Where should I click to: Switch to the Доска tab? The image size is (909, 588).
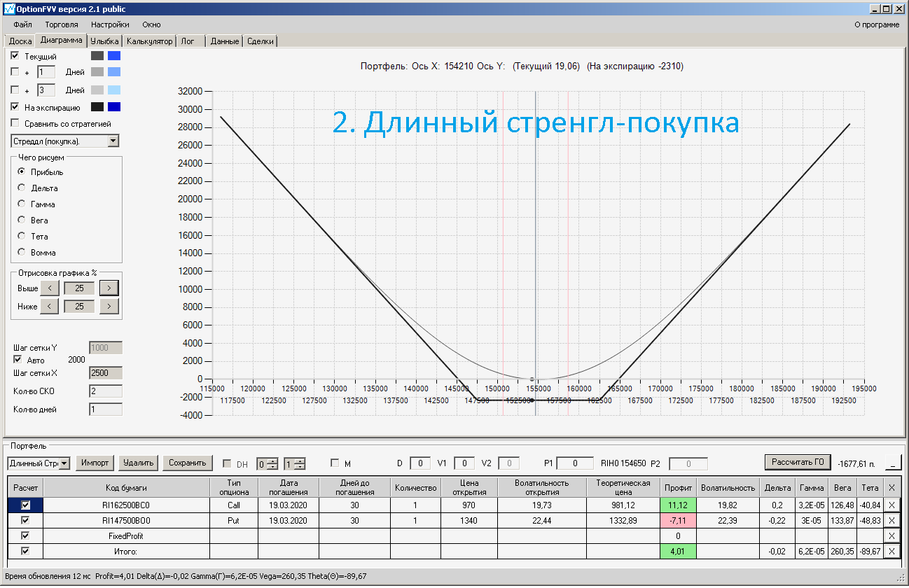click(20, 41)
